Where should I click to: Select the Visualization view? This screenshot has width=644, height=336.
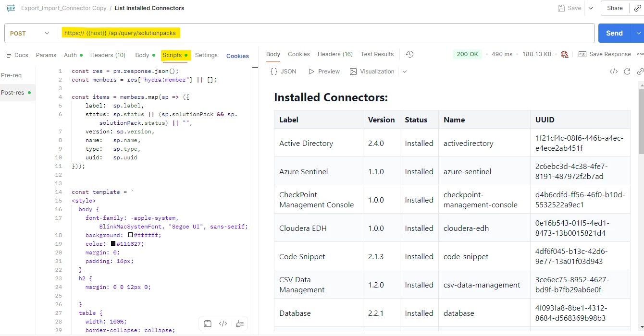pos(372,72)
